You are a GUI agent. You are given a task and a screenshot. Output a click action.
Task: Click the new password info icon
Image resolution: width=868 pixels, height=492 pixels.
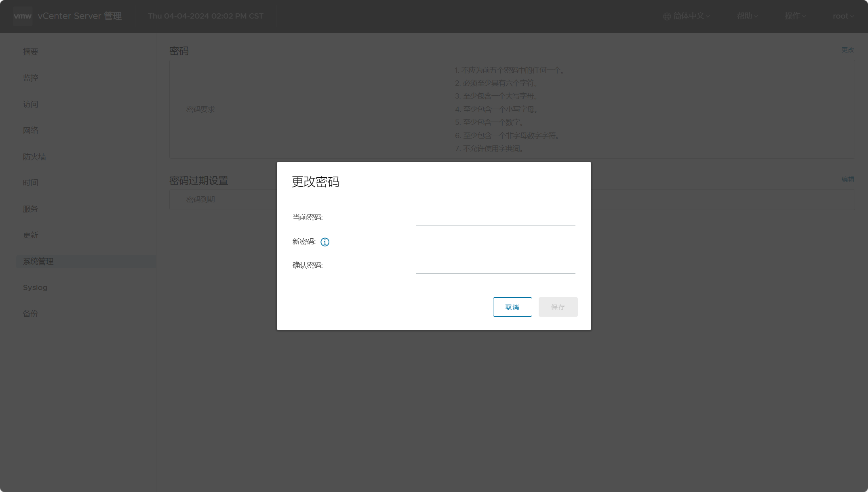(325, 242)
